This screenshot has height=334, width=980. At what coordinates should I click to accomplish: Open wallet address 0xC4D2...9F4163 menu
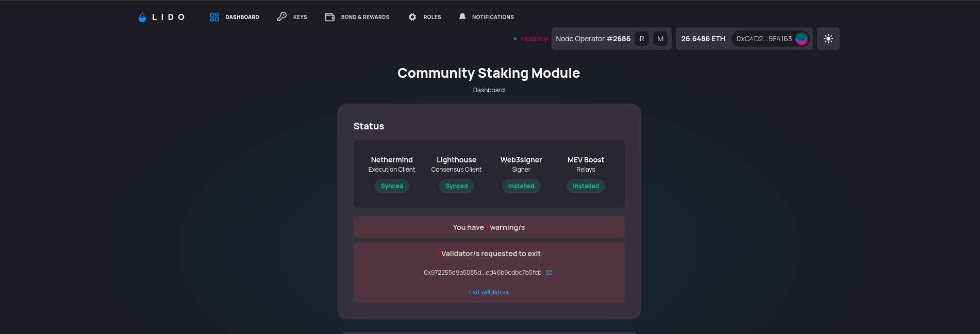(764, 39)
